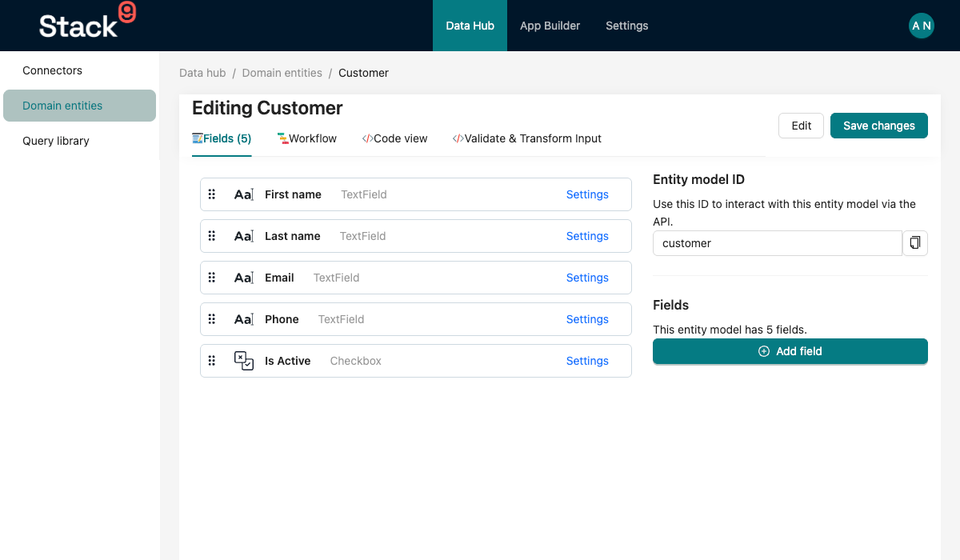This screenshot has width=960, height=560.
Task: Select Connectors in the sidebar
Action: tap(79, 70)
